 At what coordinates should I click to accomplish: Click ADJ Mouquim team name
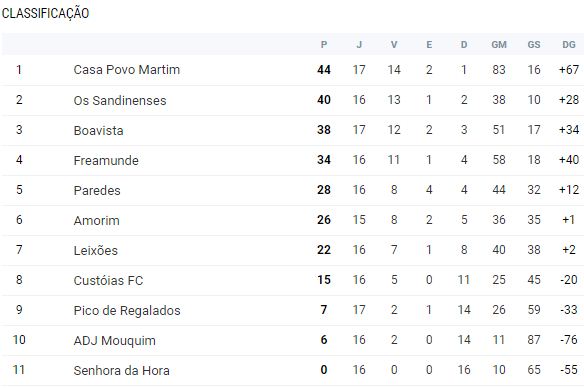(x=115, y=340)
